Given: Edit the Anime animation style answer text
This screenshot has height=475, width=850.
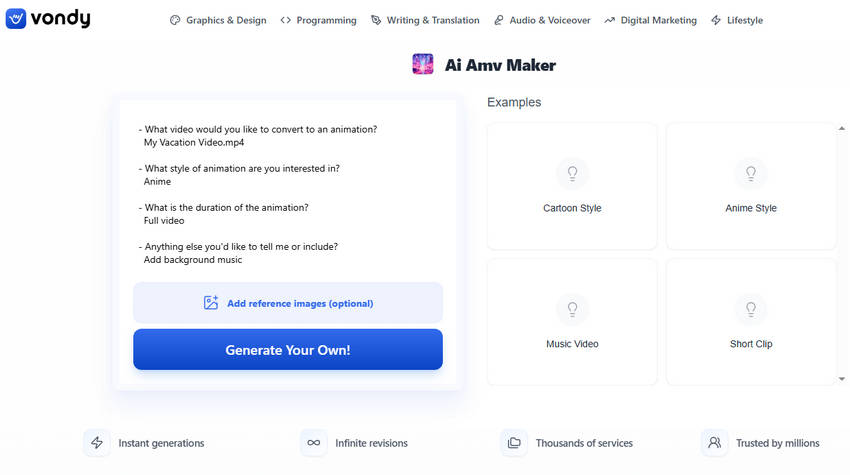Looking at the screenshot, I should pyautogui.click(x=157, y=182).
